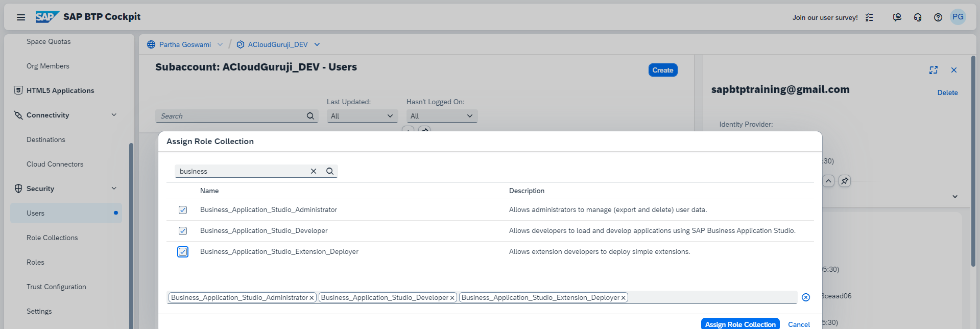980x329 pixels.
Task: Remove Business_Application_Studio_Developer token
Action: pyautogui.click(x=452, y=298)
